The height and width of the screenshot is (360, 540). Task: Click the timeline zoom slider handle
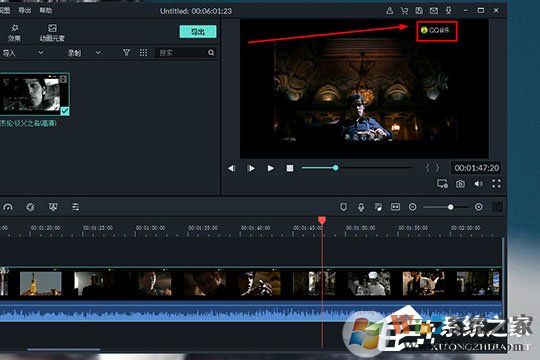[450, 207]
